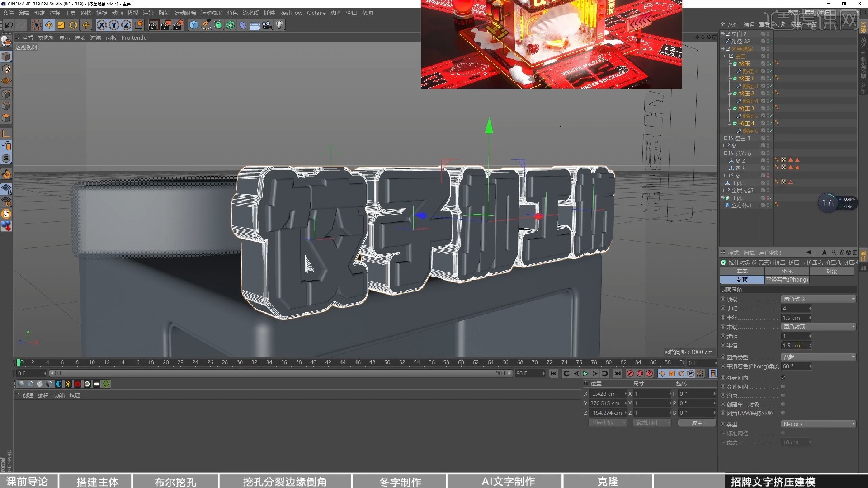This screenshot has height=488, width=868.
Task: Go to end of animation
Action: (x=618, y=374)
